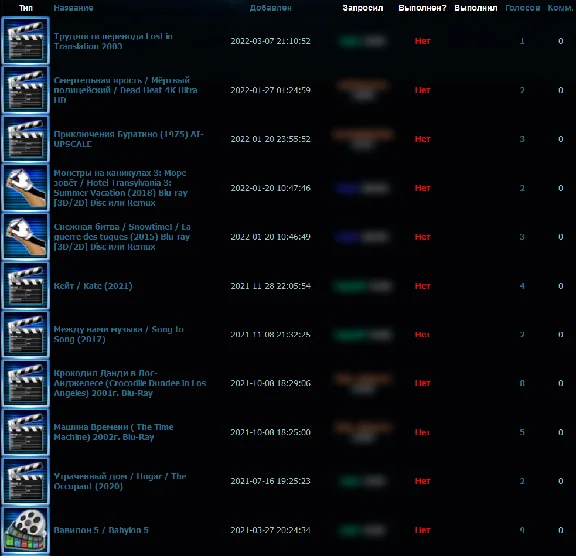Open the vote count for the Kate request
The width and height of the screenshot is (576, 556).
coord(522,286)
